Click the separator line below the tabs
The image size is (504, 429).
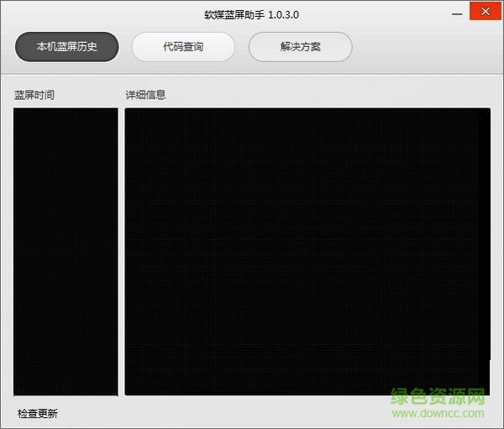(x=252, y=75)
